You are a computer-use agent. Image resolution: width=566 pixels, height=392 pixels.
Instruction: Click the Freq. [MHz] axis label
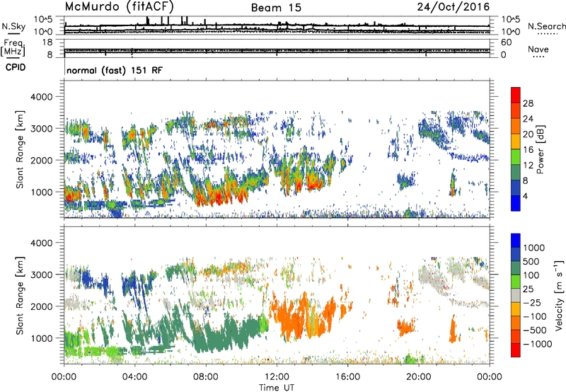tap(13, 48)
